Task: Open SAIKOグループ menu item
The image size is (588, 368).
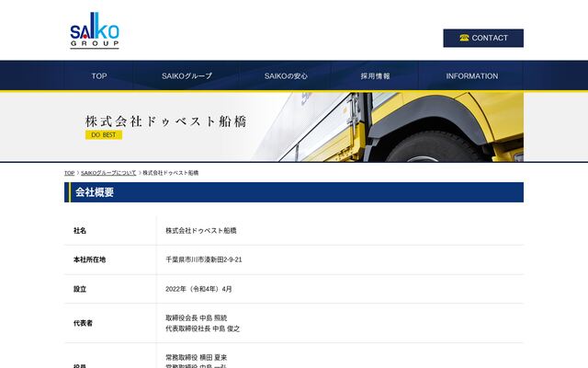Action: pyautogui.click(x=187, y=75)
